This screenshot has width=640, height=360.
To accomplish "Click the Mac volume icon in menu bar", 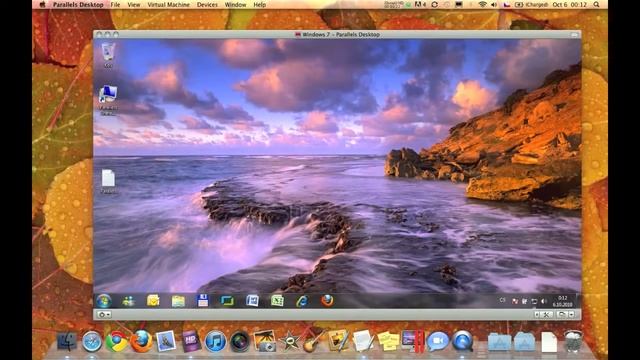I will (x=494, y=5).
